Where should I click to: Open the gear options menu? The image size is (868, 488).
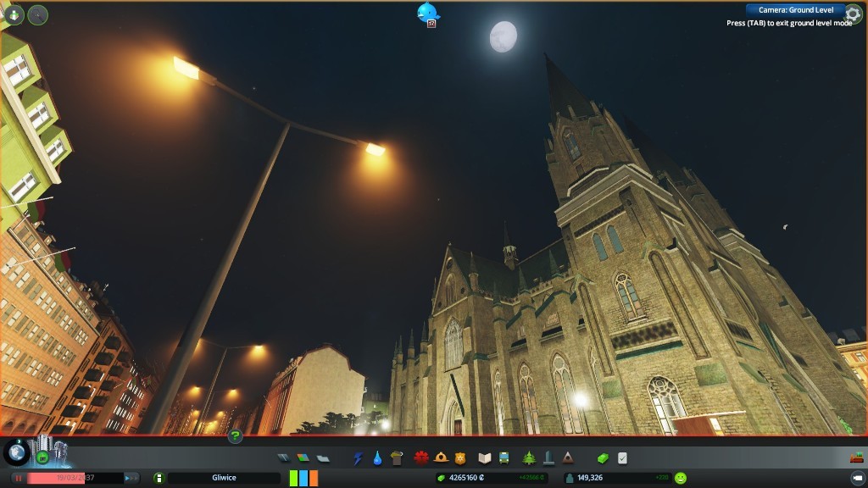pyautogui.click(x=853, y=15)
